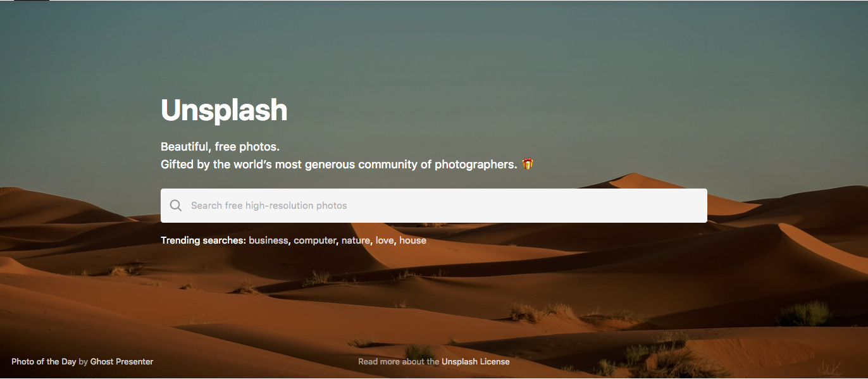
Task: Focus the 'Search free high-resolution photos' field
Action: pos(434,206)
